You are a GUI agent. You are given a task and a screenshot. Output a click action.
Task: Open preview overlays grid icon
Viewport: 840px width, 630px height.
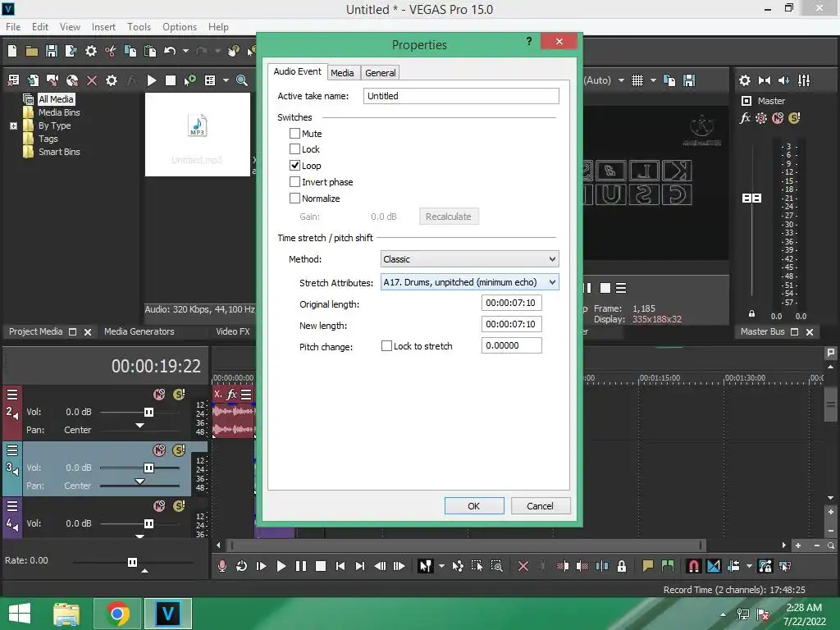tap(637, 80)
